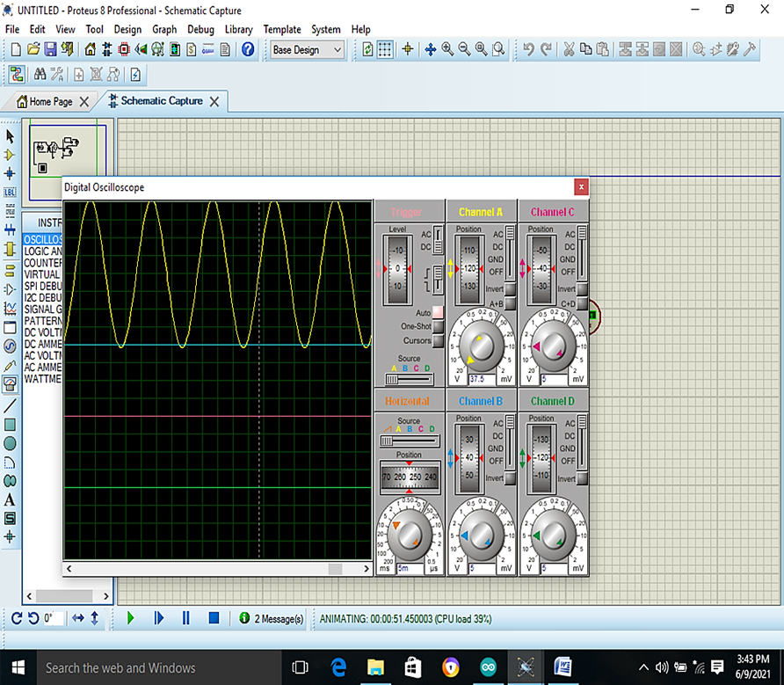Enable One-Shot trigger mode
Image resolution: width=784 pixels, height=685 pixels.
[x=438, y=326]
